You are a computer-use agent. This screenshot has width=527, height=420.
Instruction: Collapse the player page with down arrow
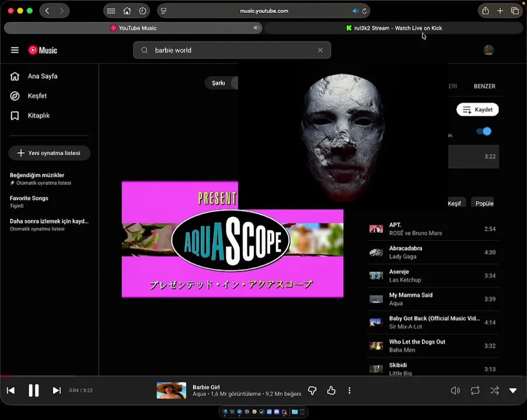[x=513, y=390]
